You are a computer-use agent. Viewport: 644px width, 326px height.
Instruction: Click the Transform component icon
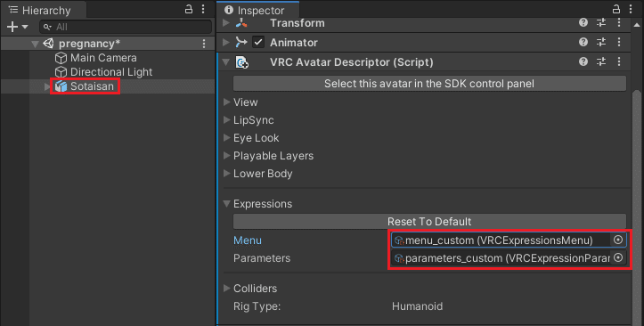[x=241, y=23]
